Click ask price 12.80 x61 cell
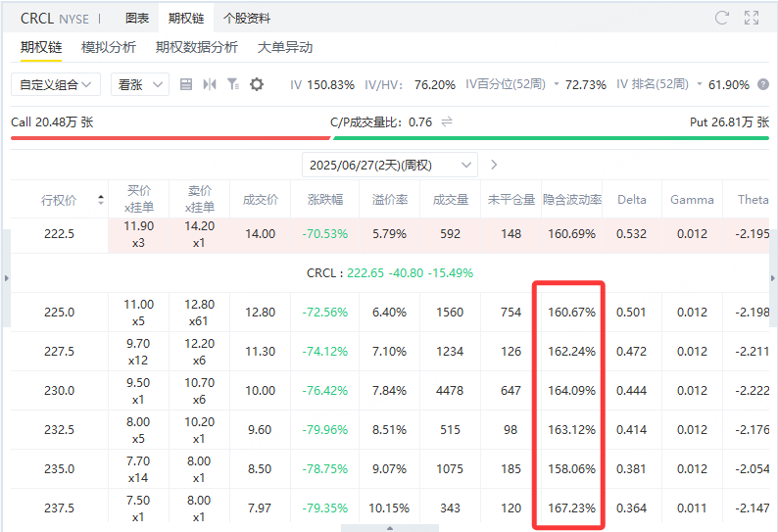Screen dimensions: 778x532 click(200, 313)
